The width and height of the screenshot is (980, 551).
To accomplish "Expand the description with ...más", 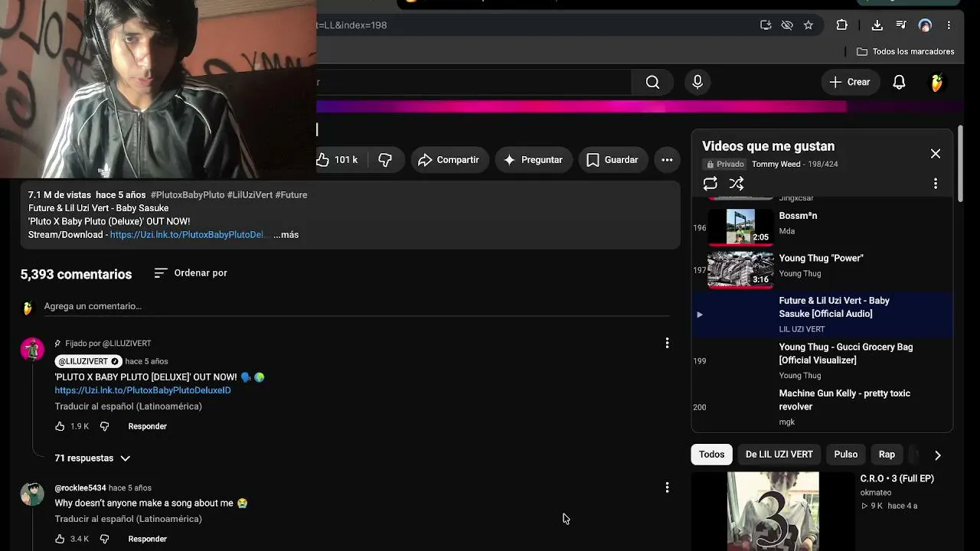I will [x=286, y=235].
